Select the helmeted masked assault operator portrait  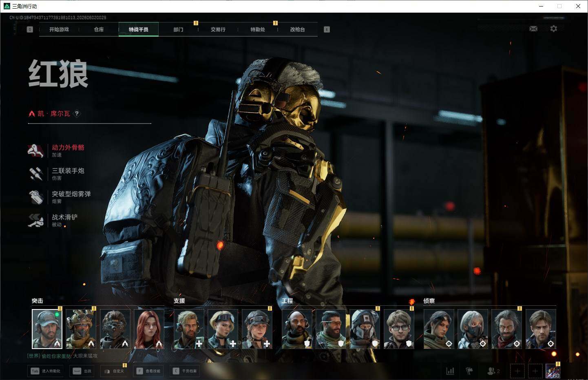coord(81,329)
